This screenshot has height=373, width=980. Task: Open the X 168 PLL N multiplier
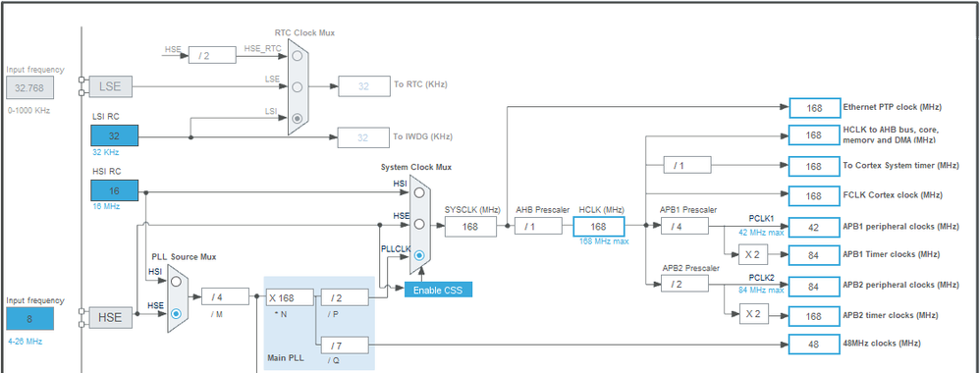[290, 297]
